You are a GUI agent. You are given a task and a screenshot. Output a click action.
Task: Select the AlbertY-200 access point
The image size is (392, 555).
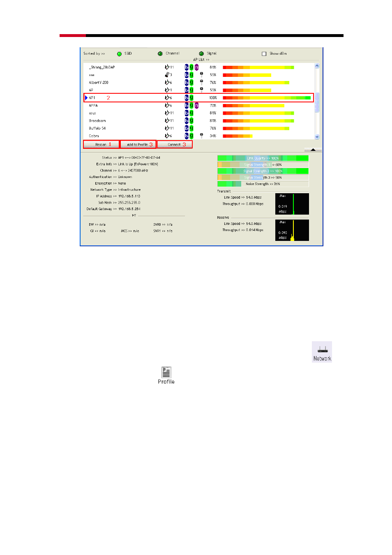click(199, 82)
